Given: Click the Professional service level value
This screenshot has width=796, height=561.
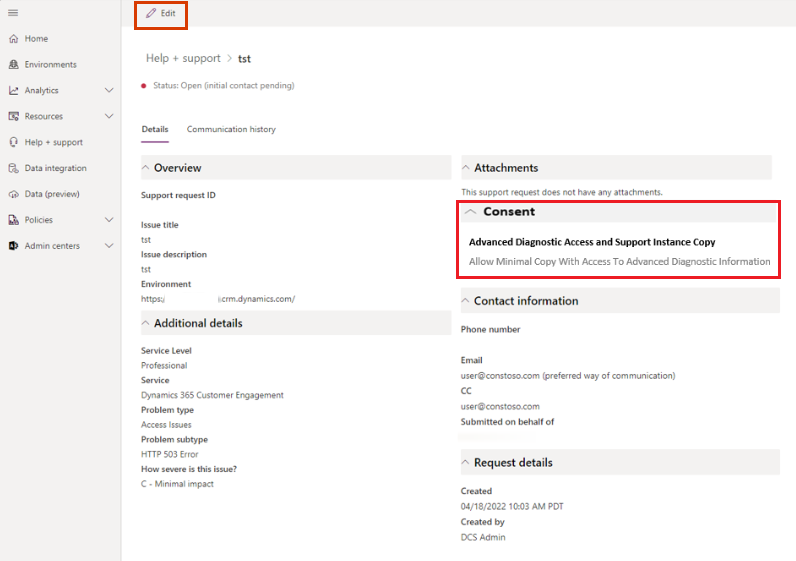Looking at the screenshot, I should coord(164,366).
